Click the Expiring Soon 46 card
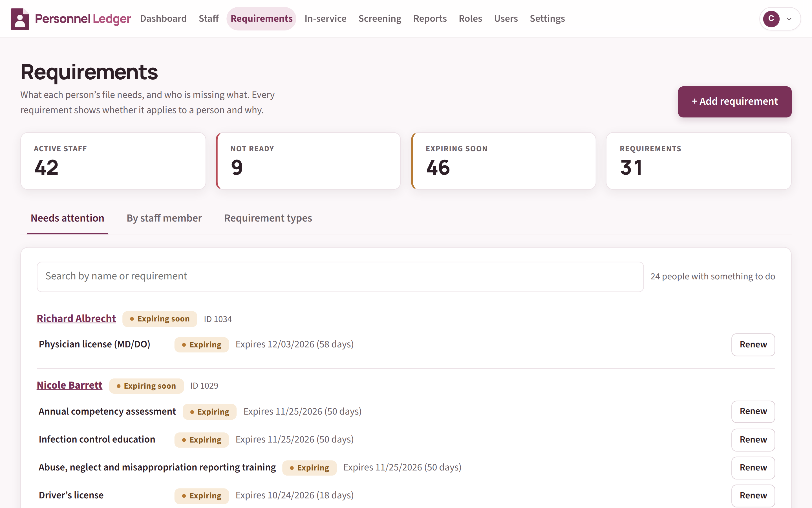 503,161
